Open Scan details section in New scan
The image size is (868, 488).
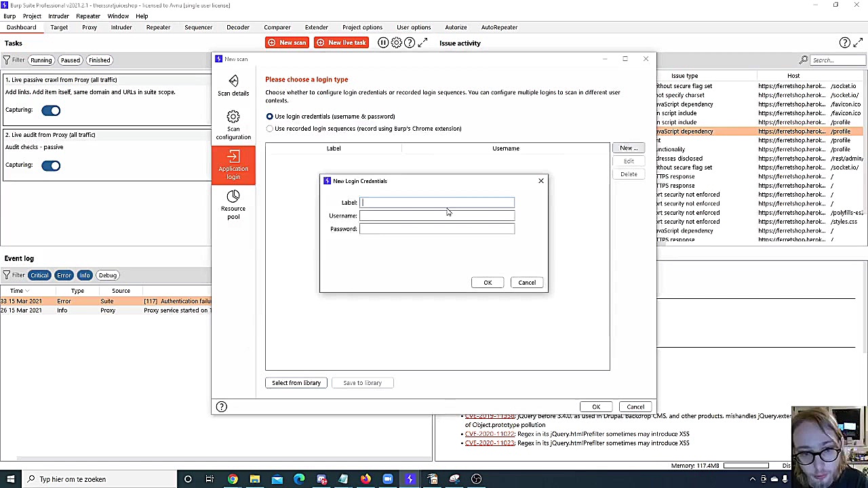click(x=233, y=85)
